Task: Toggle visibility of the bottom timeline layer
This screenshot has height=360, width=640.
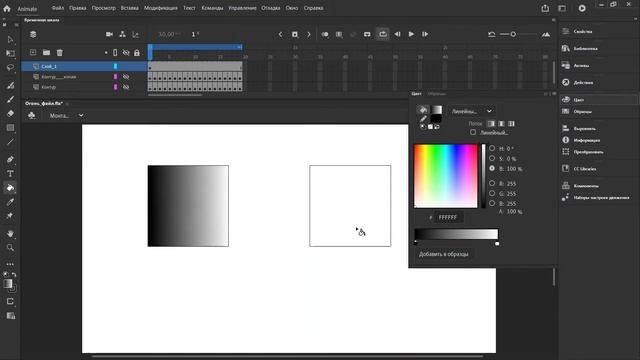Action: (126, 87)
